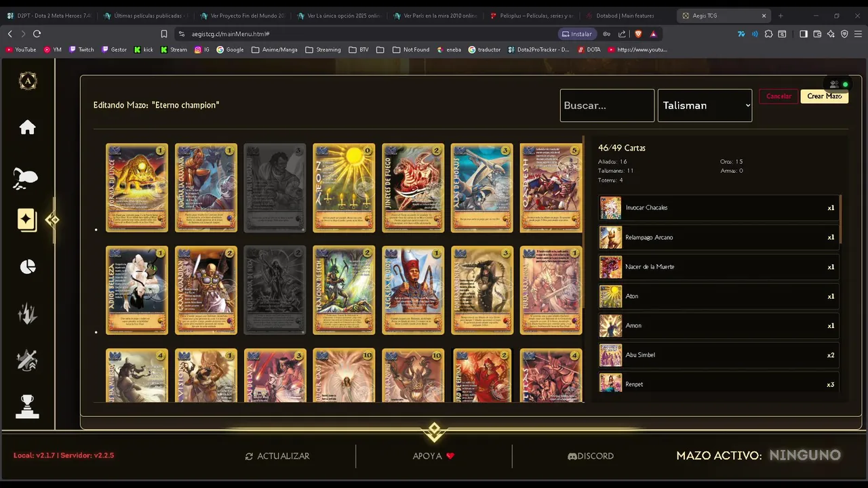Select the Amon entry in deck list
This screenshot has height=488, width=868.
719,325
